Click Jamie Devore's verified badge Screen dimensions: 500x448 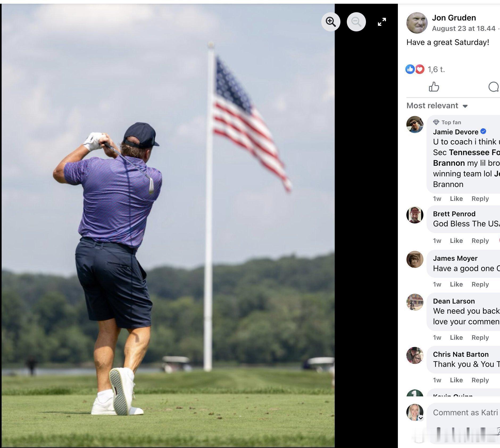483,131
